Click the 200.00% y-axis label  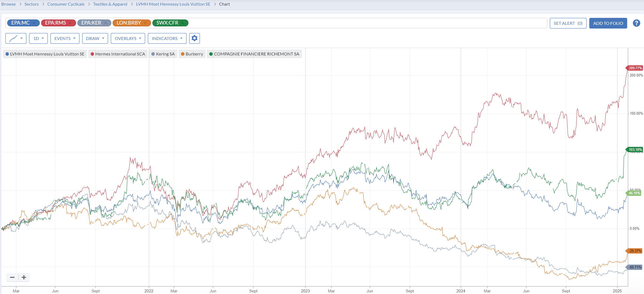(636, 75)
